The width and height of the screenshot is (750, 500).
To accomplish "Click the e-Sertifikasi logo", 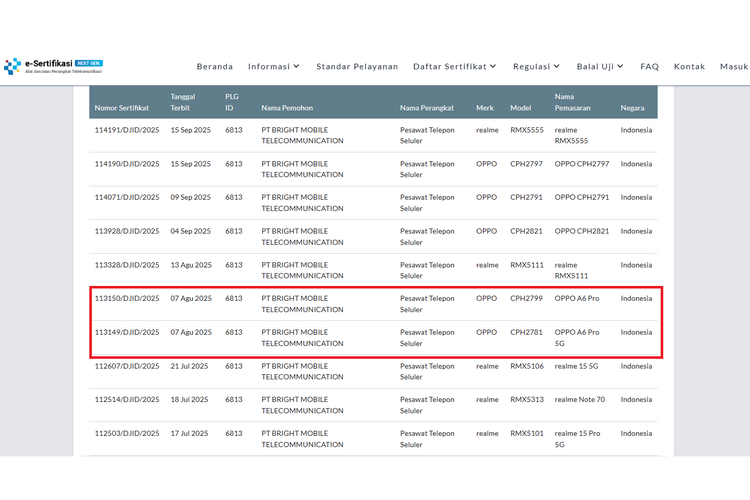I will 53,66.
